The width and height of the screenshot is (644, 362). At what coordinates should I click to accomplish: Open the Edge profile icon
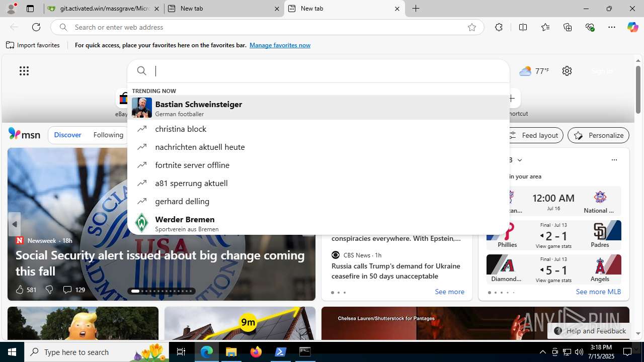tap(11, 9)
